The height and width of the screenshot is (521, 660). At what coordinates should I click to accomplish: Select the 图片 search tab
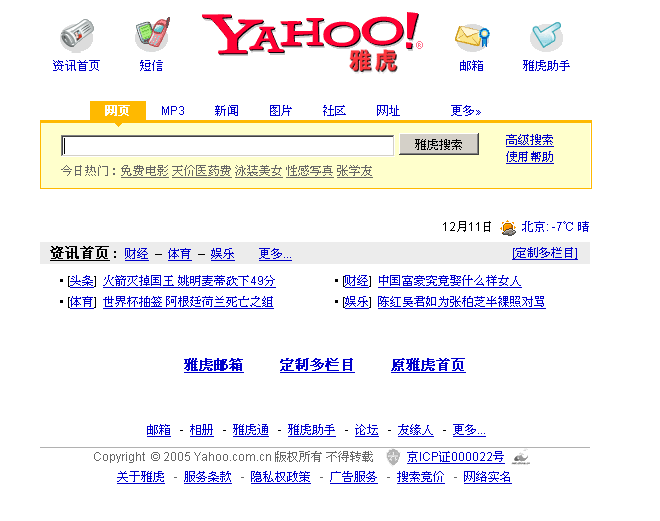(x=280, y=111)
